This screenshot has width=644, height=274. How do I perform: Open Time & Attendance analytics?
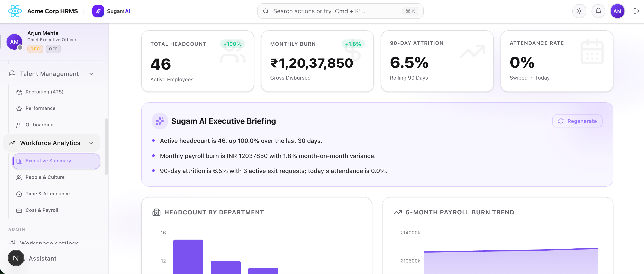pyautogui.click(x=56, y=194)
